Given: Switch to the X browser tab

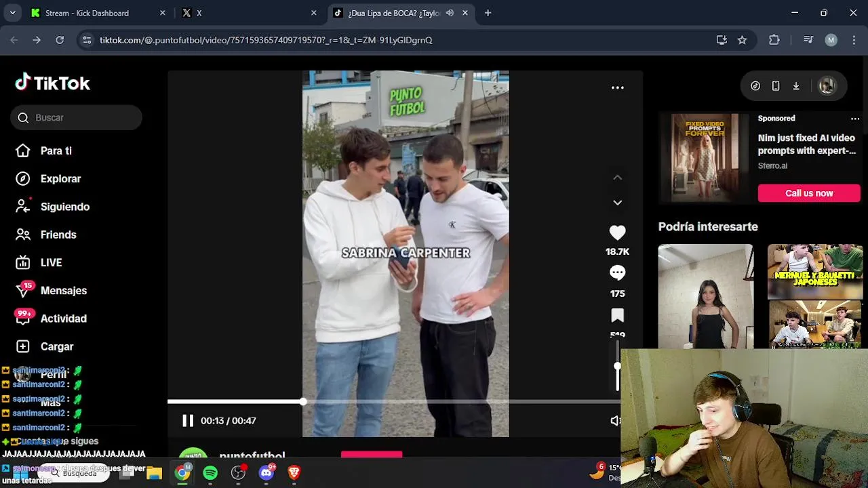Looking at the screenshot, I should [x=199, y=13].
